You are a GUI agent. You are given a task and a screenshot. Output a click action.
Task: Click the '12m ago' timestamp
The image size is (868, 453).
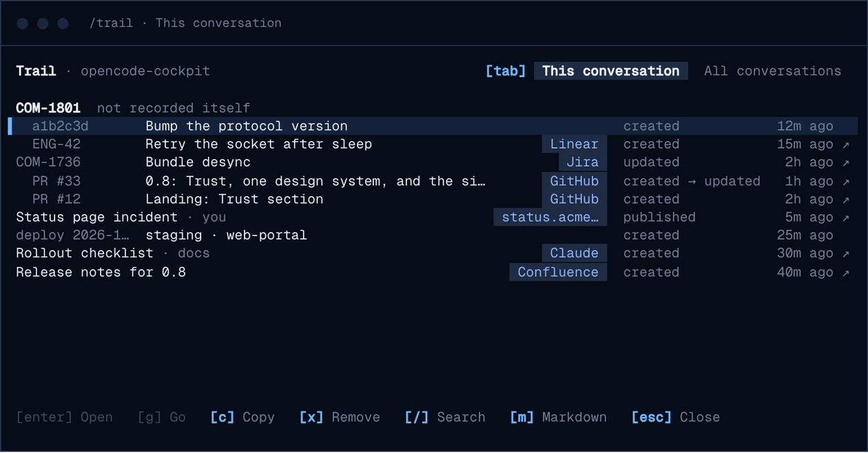click(805, 127)
